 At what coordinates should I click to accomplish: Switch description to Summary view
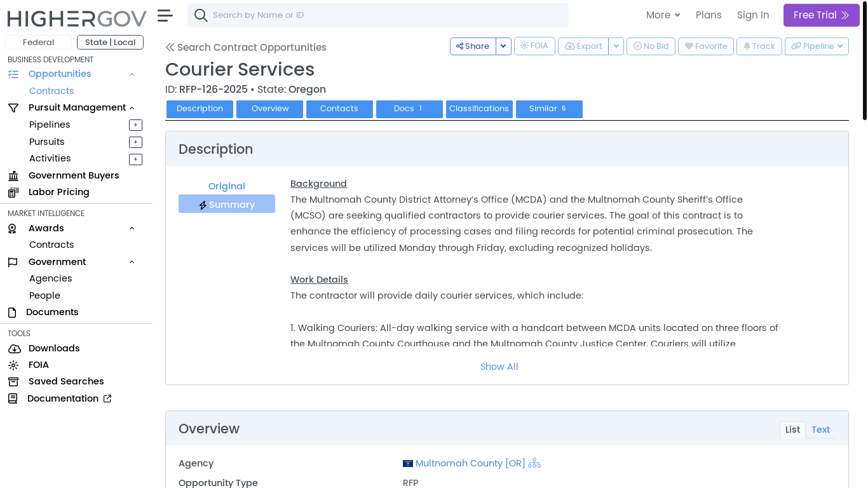pyautogui.click(x=227, y=204)
